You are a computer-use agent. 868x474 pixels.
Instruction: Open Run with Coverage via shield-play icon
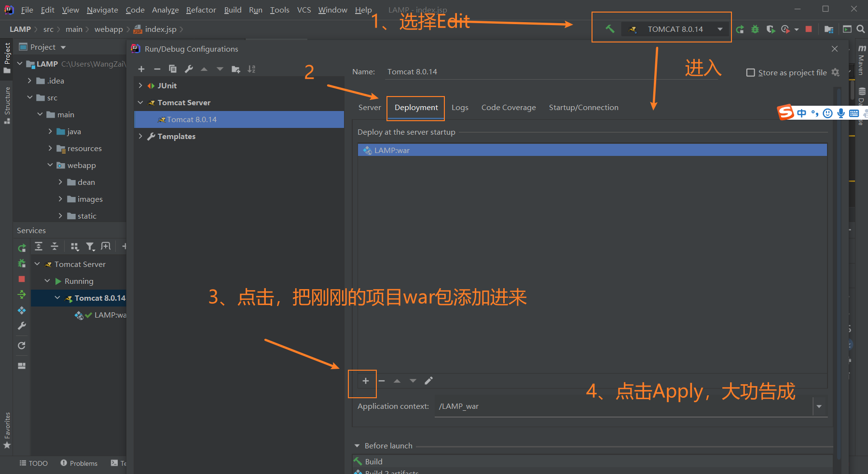771,29
